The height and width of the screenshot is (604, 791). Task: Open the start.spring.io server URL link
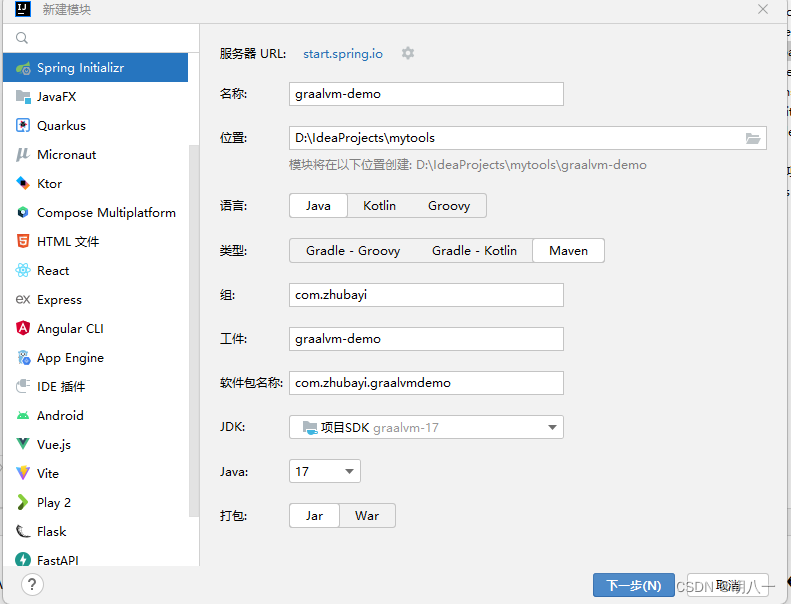[x=343, y=53]
